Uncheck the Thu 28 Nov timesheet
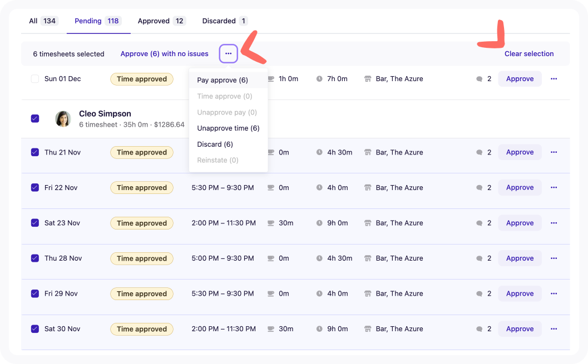The height and width of the screenshot is (364, 588). [35, 258]
